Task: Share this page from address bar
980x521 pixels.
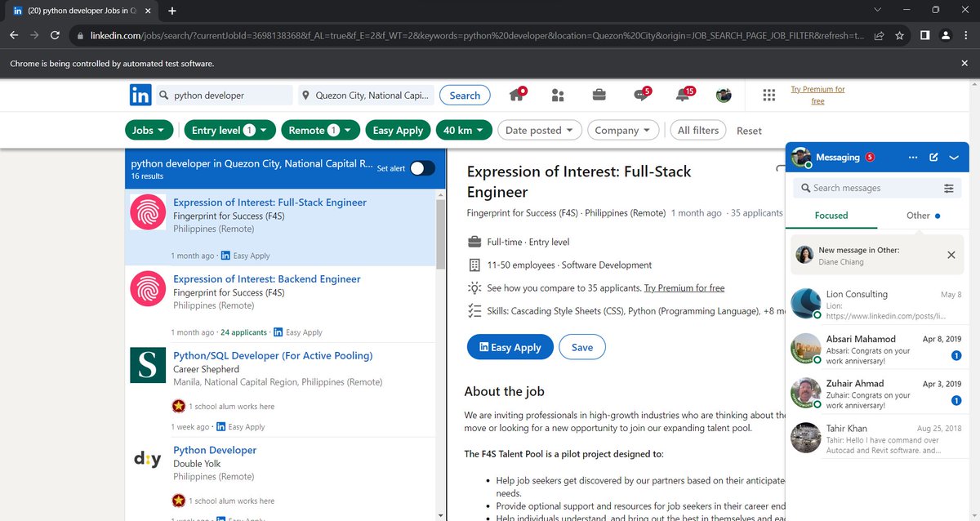Action: click(879, 36)
